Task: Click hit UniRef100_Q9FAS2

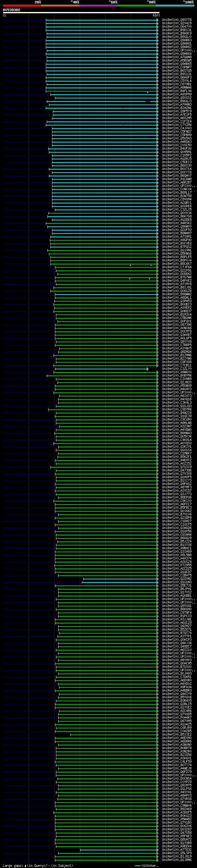Action: (177, 484)
